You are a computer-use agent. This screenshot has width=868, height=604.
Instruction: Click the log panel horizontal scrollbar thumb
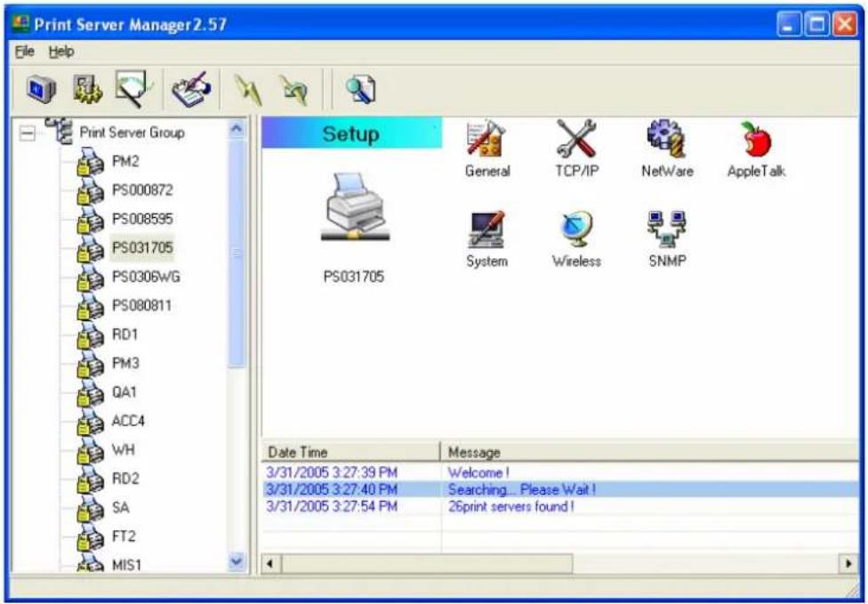(x=427, y=564)
